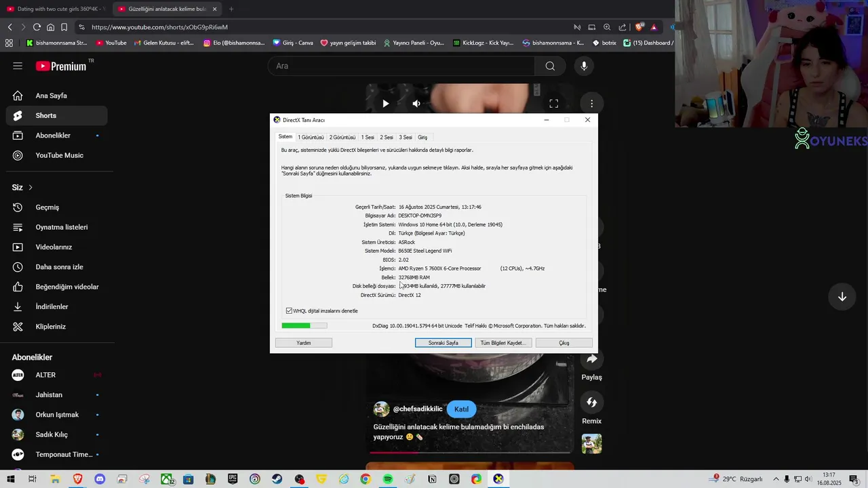Share the Short via Paylaş icon
Viewport: 868px width, 488px height.
tap(591, 359)
